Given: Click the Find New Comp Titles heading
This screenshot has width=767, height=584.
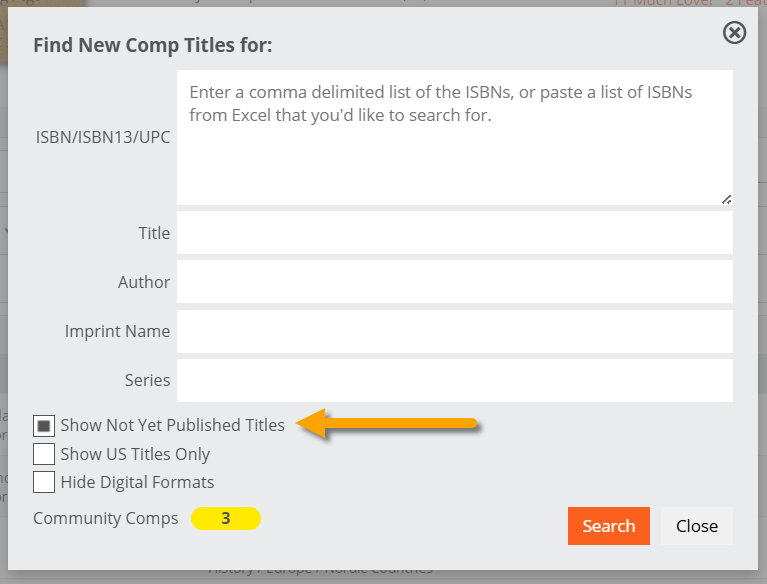Looking at the screenshot, I should [153, 45].
